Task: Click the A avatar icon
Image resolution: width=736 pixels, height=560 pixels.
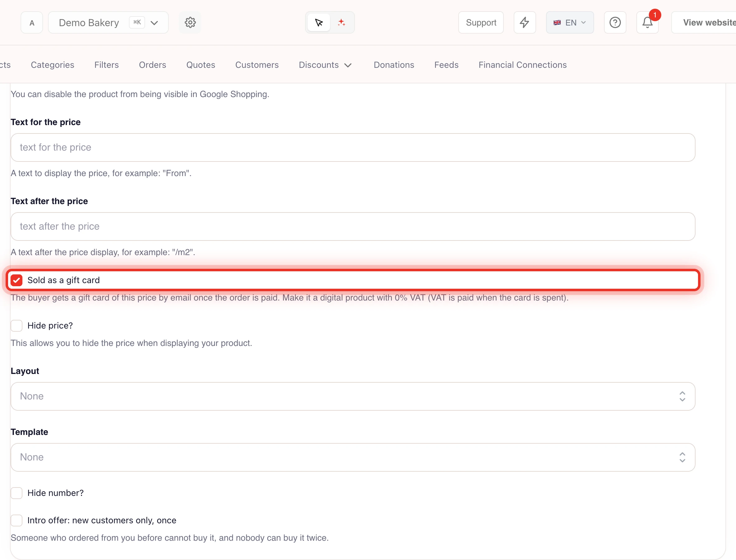Action: coord(32,23)
